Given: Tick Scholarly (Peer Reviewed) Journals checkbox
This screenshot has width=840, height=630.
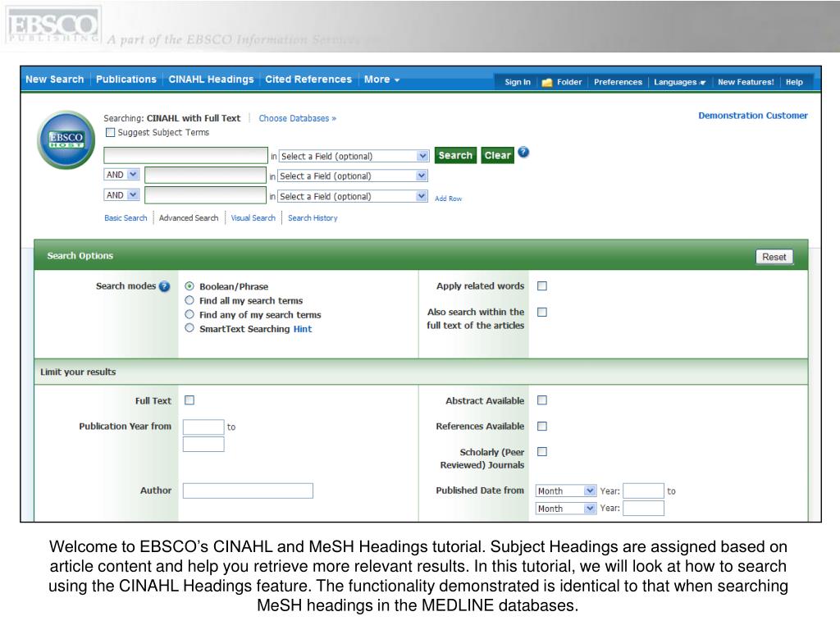Looking at the screenshot, I should click(542, 452).
